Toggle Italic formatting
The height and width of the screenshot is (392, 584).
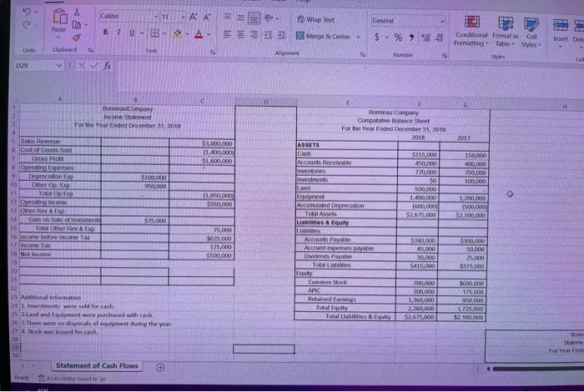pyautogui.click(x=118, y=33)
